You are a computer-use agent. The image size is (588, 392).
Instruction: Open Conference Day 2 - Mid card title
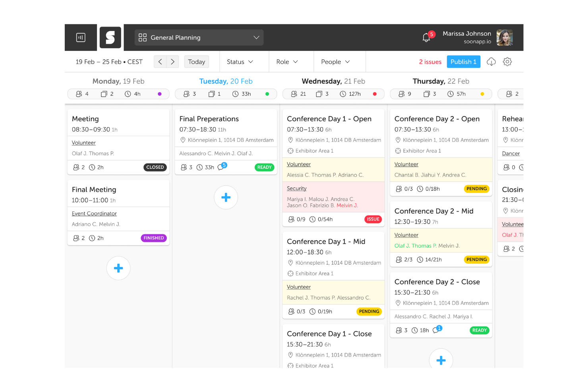[x=434, y=211]
